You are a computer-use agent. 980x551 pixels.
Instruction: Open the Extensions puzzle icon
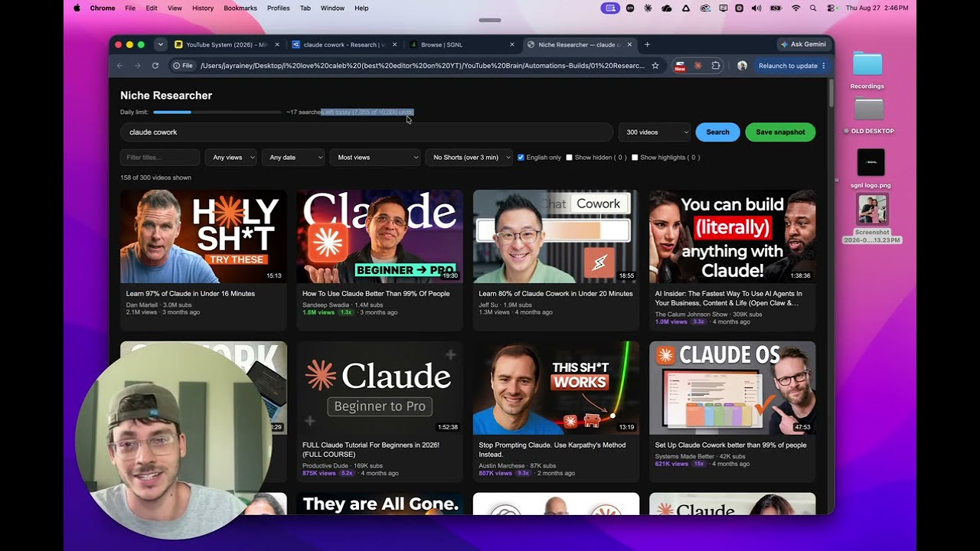(716, 66)
